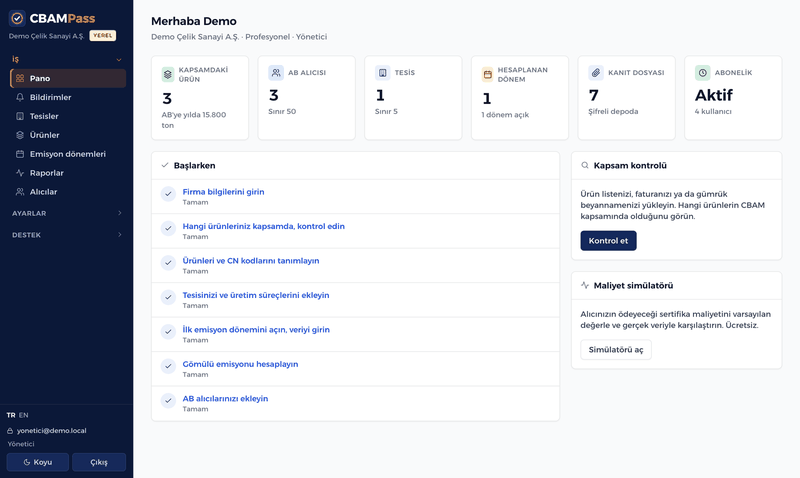Click the AB Alıcısı card users icon
This screenshot has width=800, height=478.
point(276,72)
